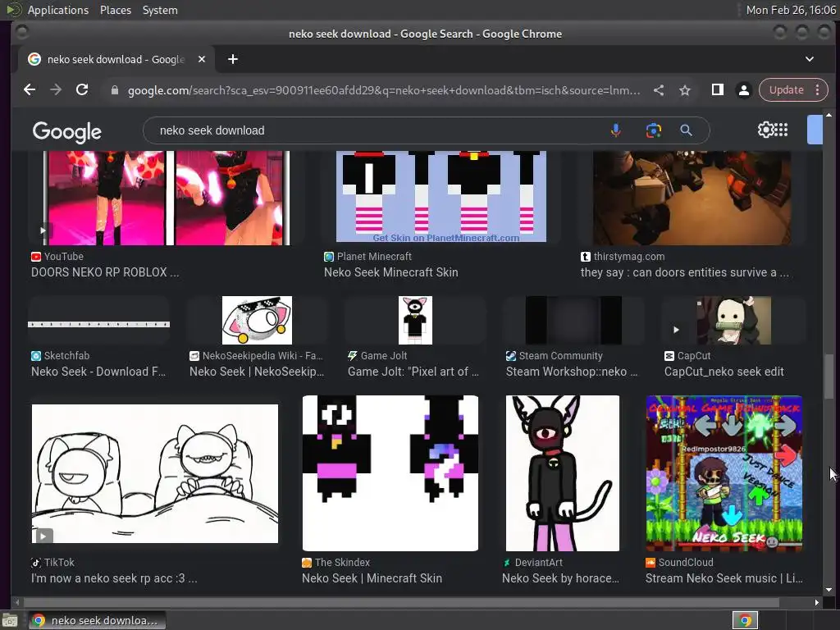This screenshot has width=840, height=630.
Task: Bookmark this tab with the star icon
Action: [x=685, y=90]
